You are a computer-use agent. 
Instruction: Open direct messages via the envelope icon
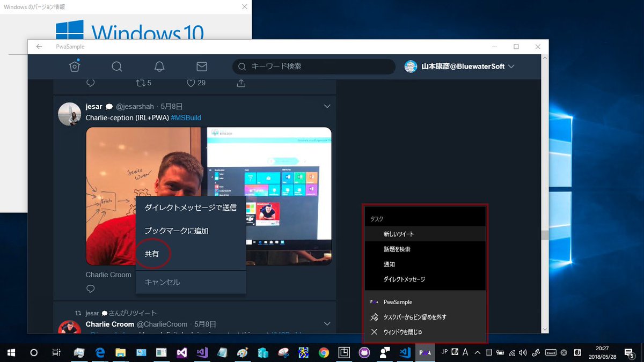(x=202, y=66)
